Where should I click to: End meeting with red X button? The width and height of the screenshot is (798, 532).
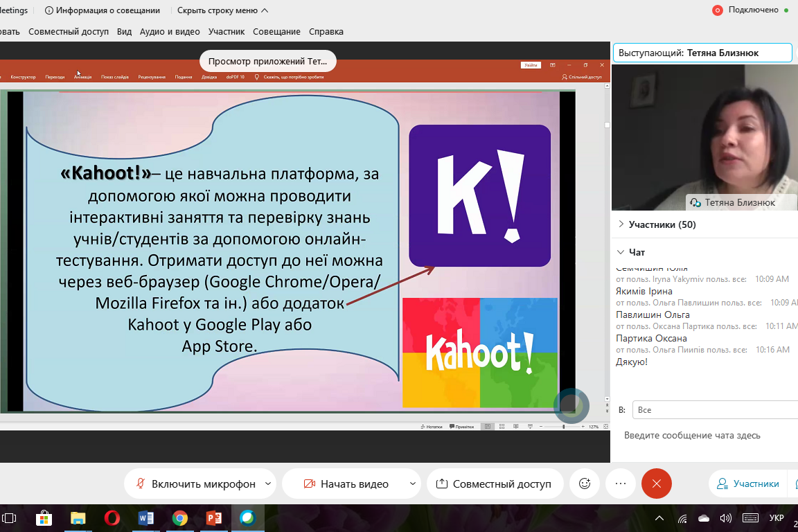click(x=657, y=484)
